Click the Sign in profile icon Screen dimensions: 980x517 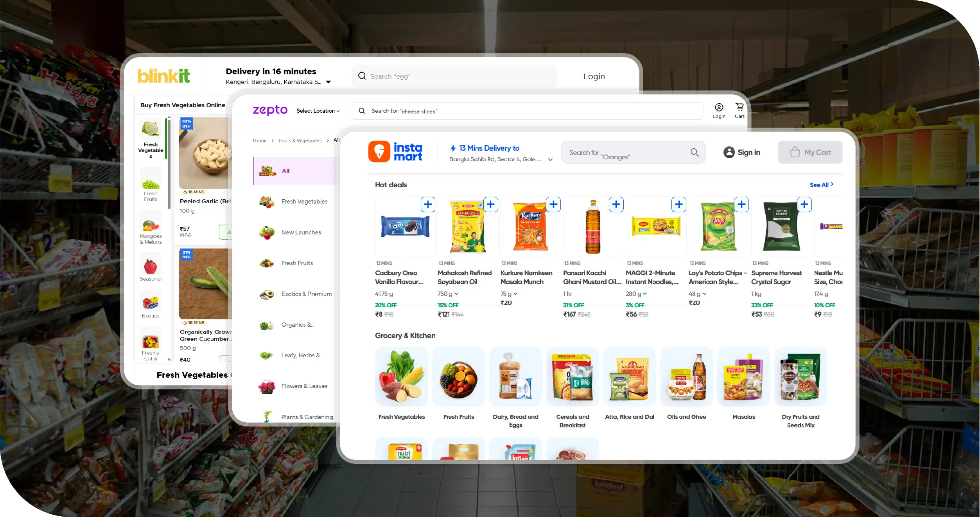[x=729, y=152]
